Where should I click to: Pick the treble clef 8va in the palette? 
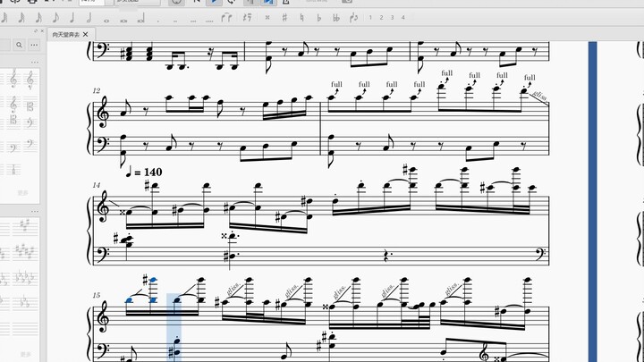(13, 105)
